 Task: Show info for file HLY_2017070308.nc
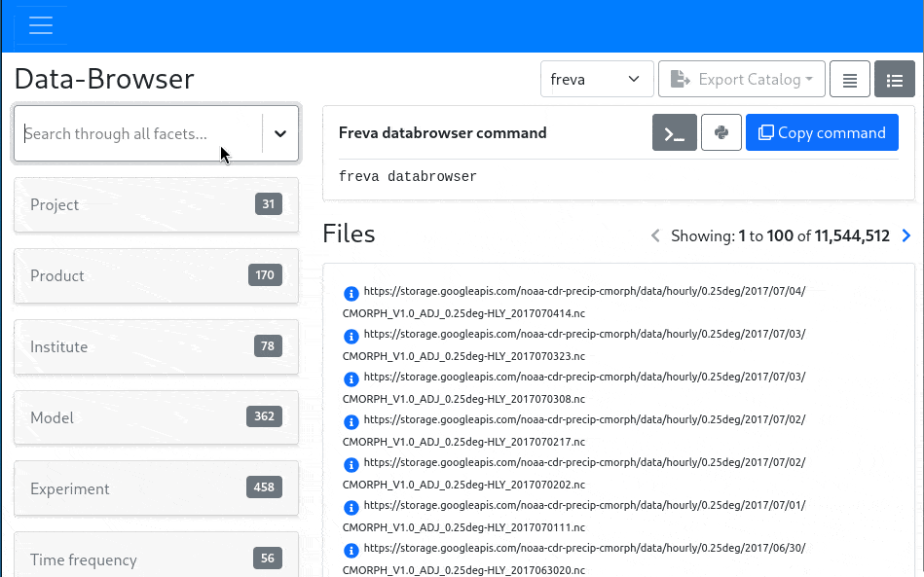351,379
